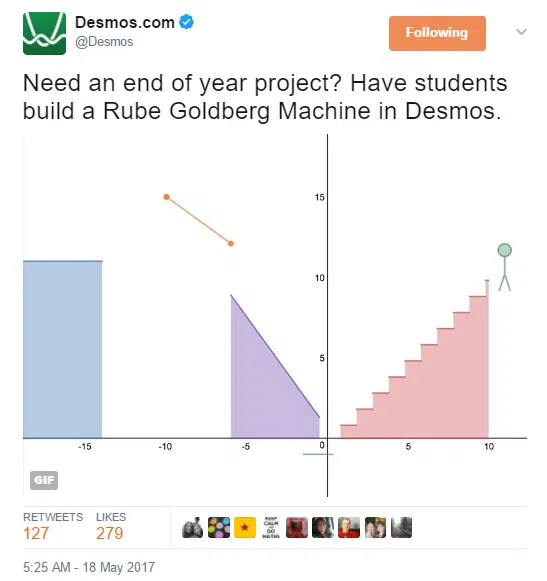Open the colorful circles avatar
Viewport: 547px width, 581px height.
219,527
